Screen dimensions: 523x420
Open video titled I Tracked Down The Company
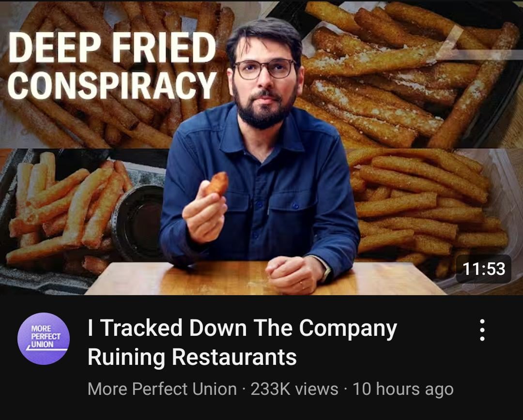[242, 342]
